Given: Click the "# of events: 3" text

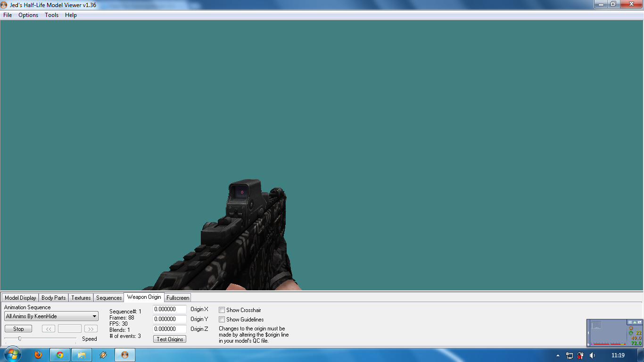Looking at the screenshot, I should (x=125, y=336).
